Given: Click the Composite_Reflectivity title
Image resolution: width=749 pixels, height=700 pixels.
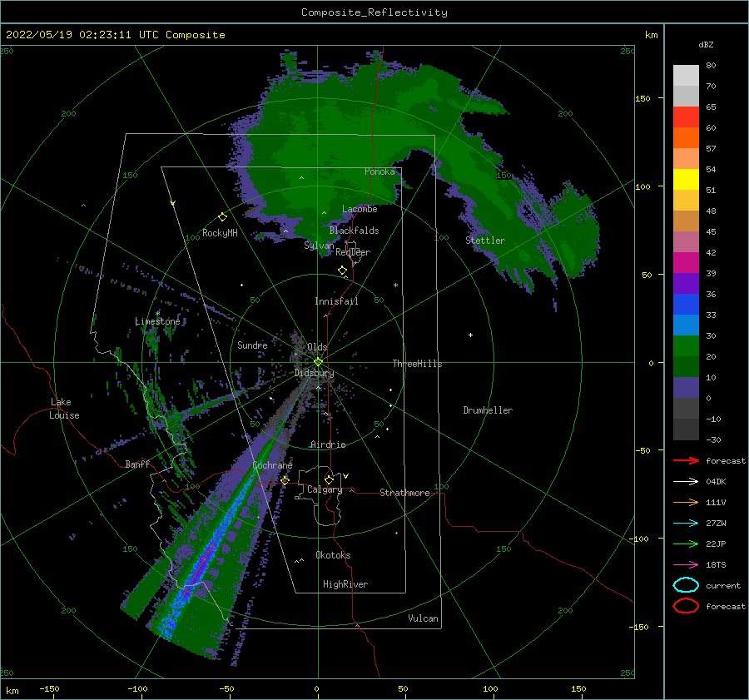Looking at the screenshot, I should (x=374, y=12).
